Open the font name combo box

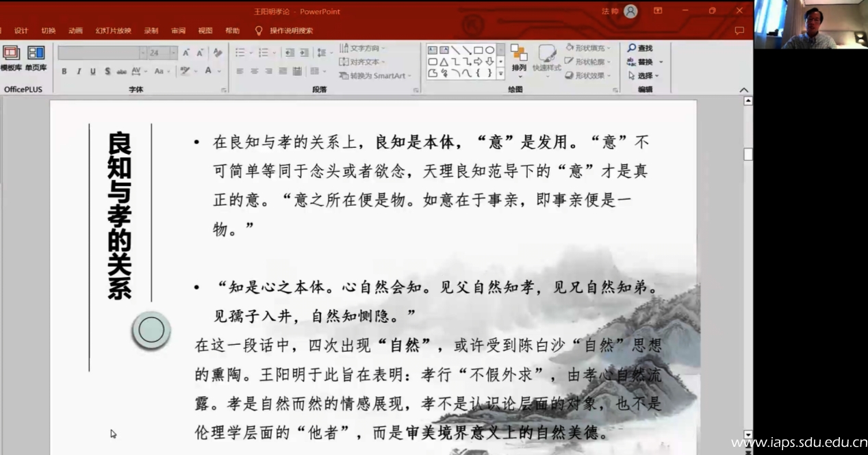point(102,53)
